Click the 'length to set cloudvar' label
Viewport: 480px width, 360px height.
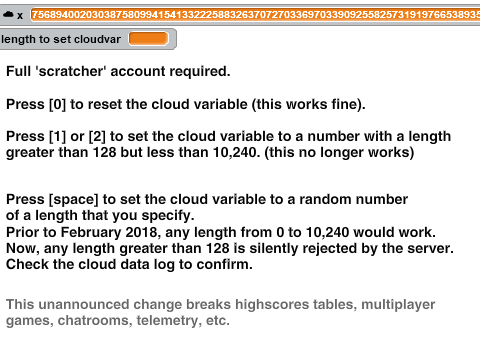61,39
